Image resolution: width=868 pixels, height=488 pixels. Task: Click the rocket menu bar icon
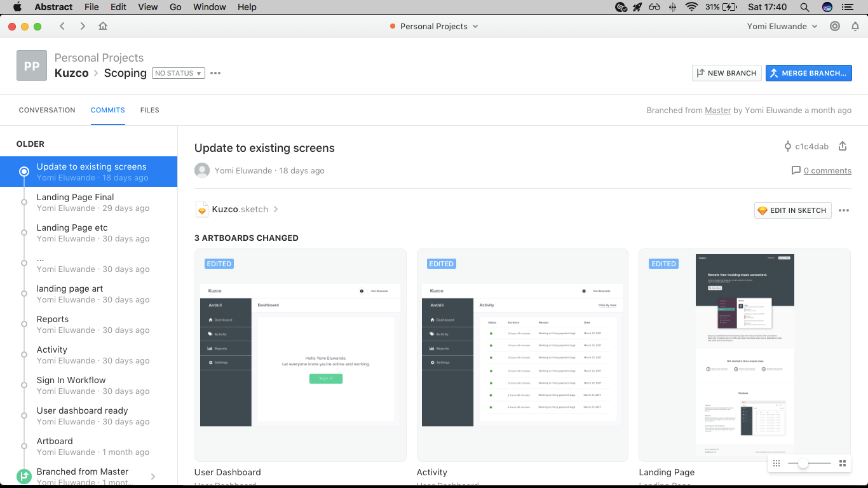[x=638, y=7]
